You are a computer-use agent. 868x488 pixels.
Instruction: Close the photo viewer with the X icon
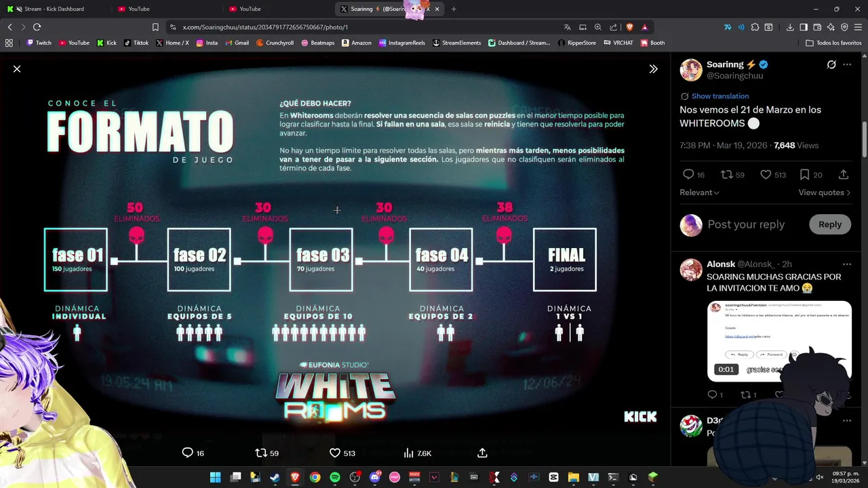pos(17,69)
